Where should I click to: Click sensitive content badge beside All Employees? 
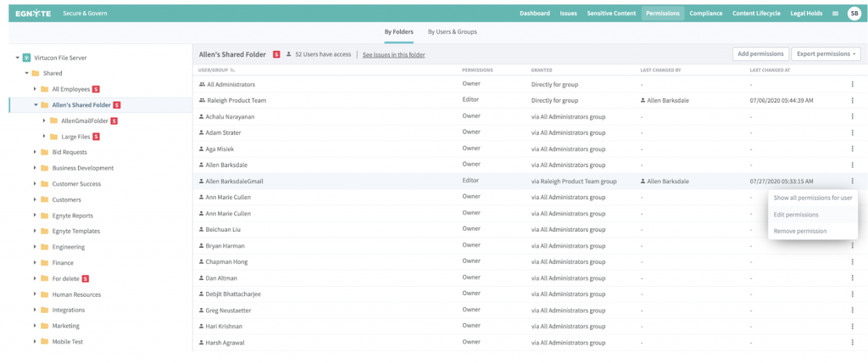(x=97, y=89)
